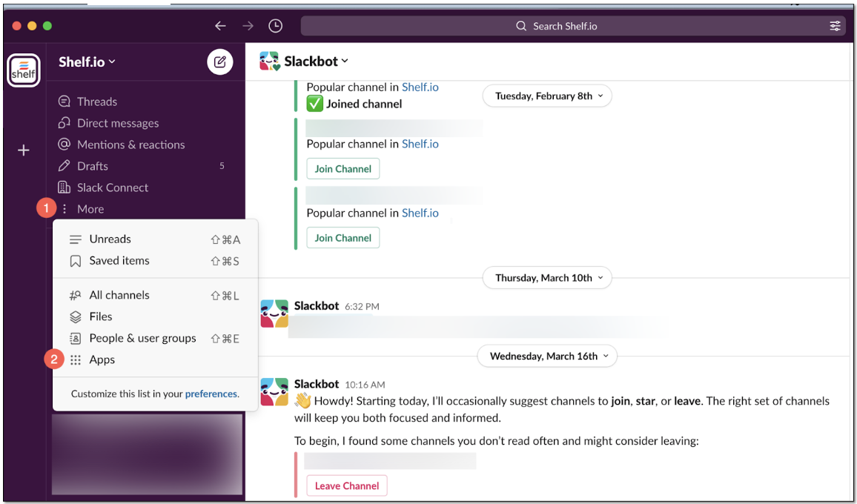The image size is (857, 504).
Task: Go forward with the right arrow
Action: point(248,26)
